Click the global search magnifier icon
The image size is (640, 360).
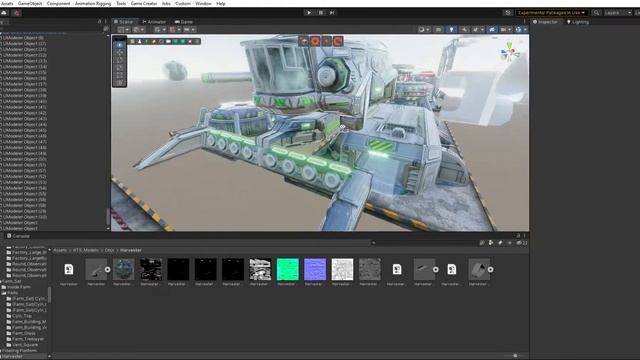[x=596, y=13]
